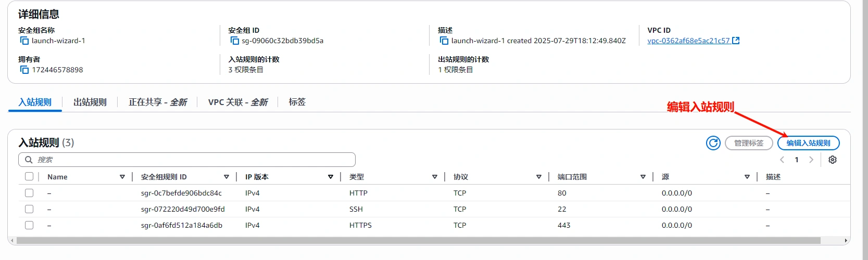Go to previous page of rules

782,160
